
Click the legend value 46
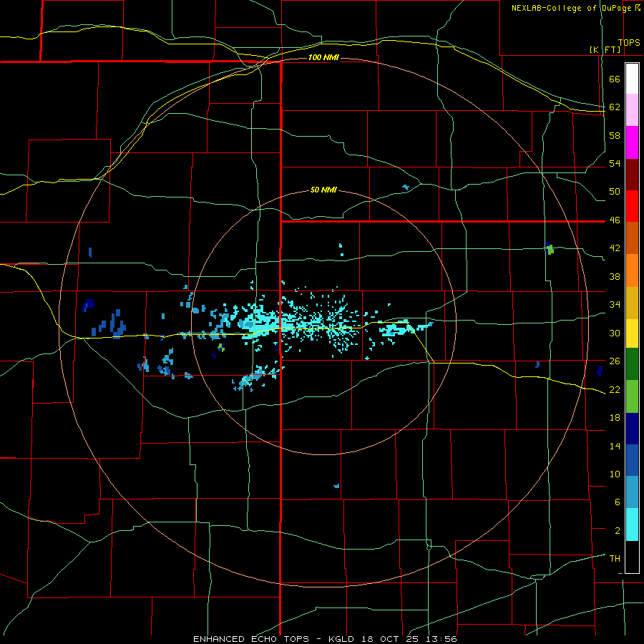615,220
